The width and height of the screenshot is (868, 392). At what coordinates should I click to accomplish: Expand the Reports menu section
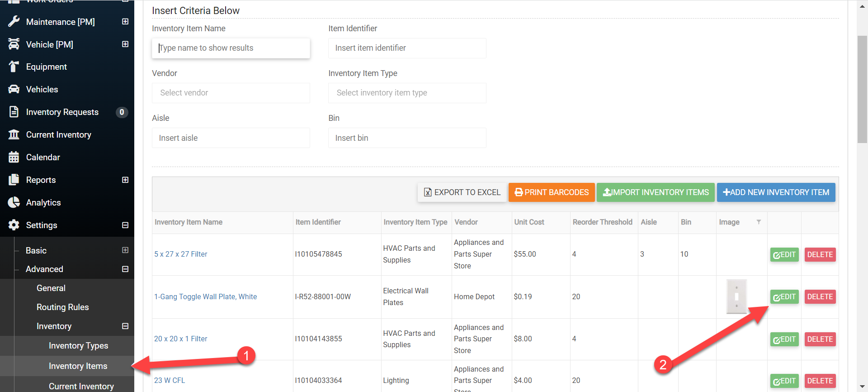pyautogui.click(x=125, y=180)
